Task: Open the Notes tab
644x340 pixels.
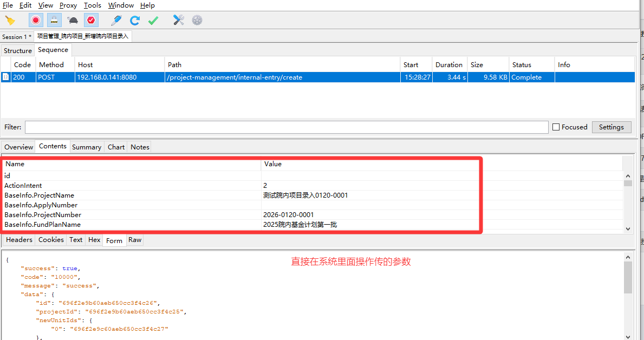Action: point(140,147)
